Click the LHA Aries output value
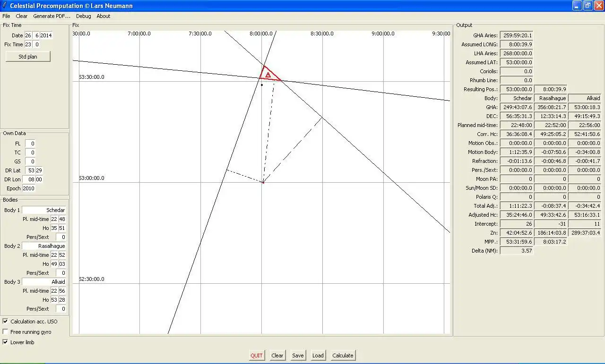 [x=517, y=53]
